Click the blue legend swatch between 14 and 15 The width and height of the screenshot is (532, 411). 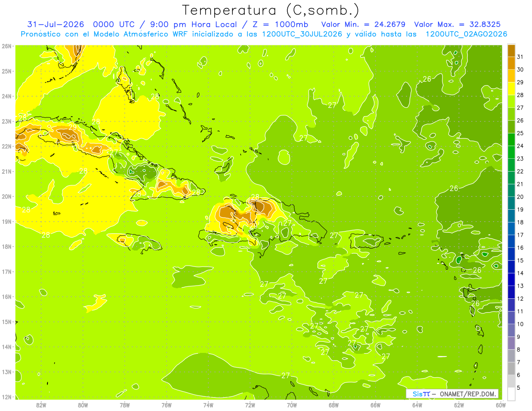tap(511, 266)
